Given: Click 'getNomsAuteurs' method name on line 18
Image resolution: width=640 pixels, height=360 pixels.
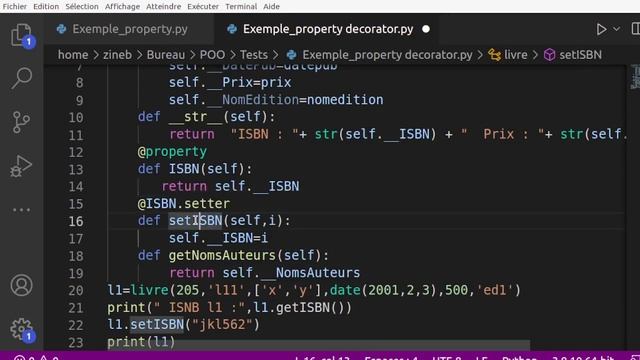Looking at the screenshot, I should tap(222, 256).
